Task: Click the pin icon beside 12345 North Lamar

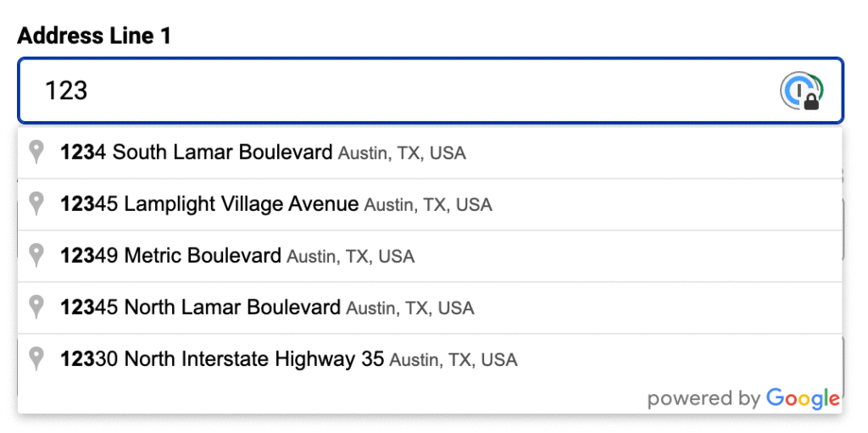Action: [36, 307]
